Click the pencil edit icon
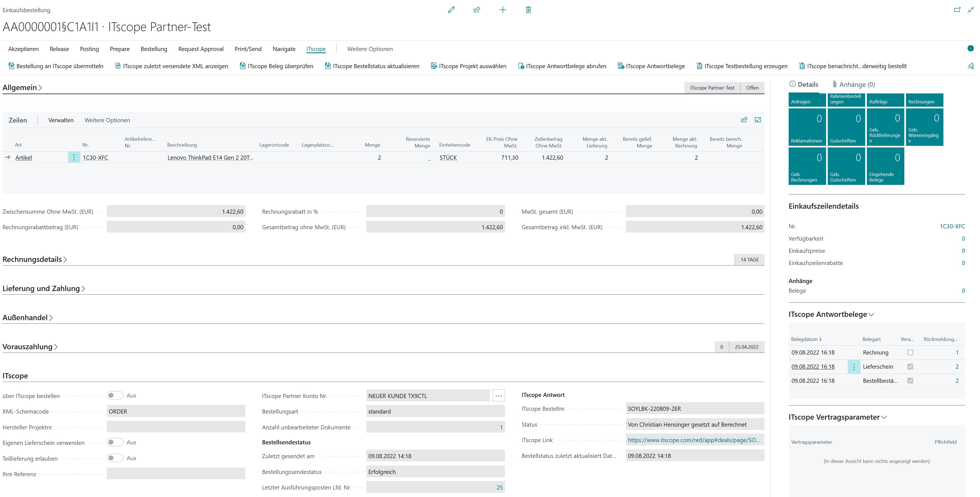The width and height of the screenshot is (980, 497). [x=451, y=10]
